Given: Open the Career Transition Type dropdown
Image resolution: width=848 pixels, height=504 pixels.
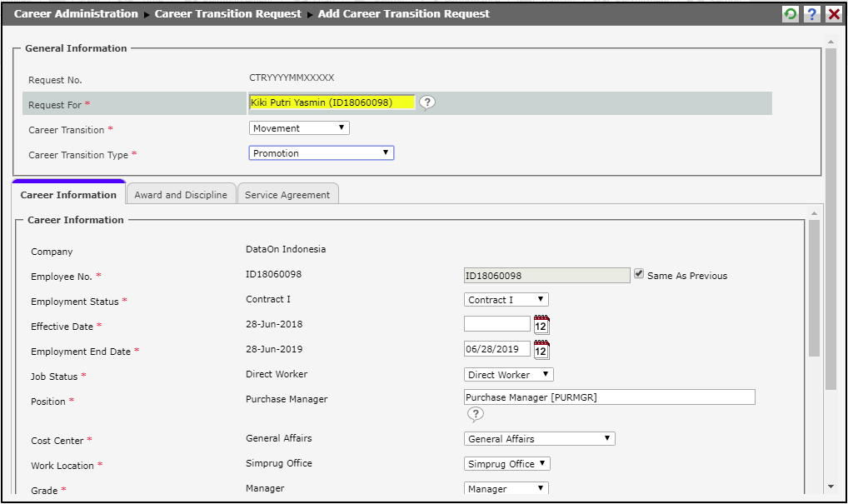Looking at the screenshot, I should coord(321,153).
